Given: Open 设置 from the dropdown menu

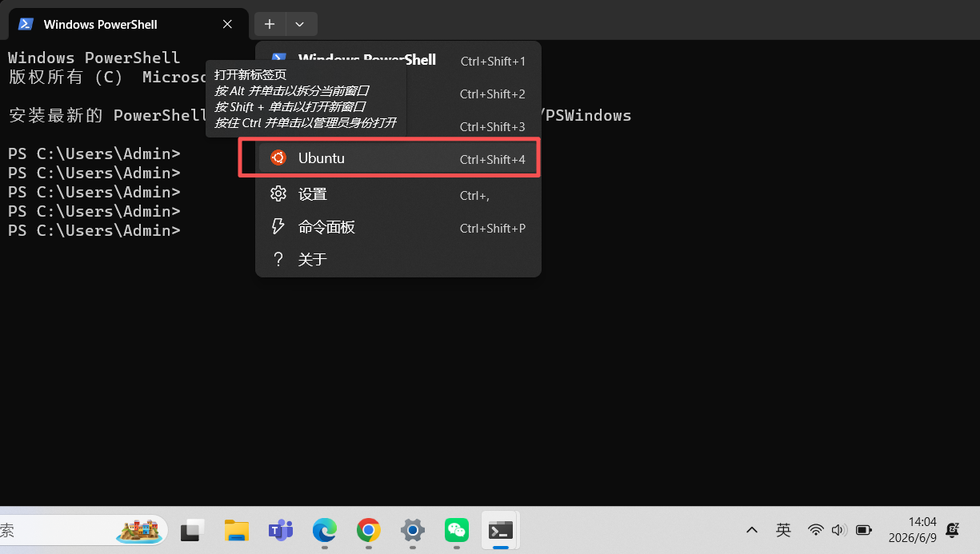Looking at the screenshot, I should pos(398,194).
